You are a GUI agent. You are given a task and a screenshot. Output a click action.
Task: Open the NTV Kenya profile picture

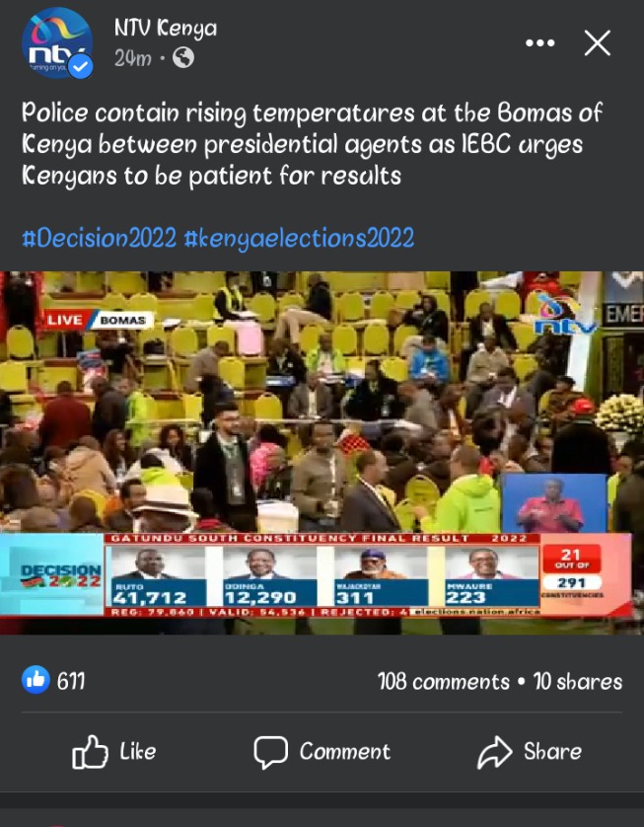click(x=57, y=43)
